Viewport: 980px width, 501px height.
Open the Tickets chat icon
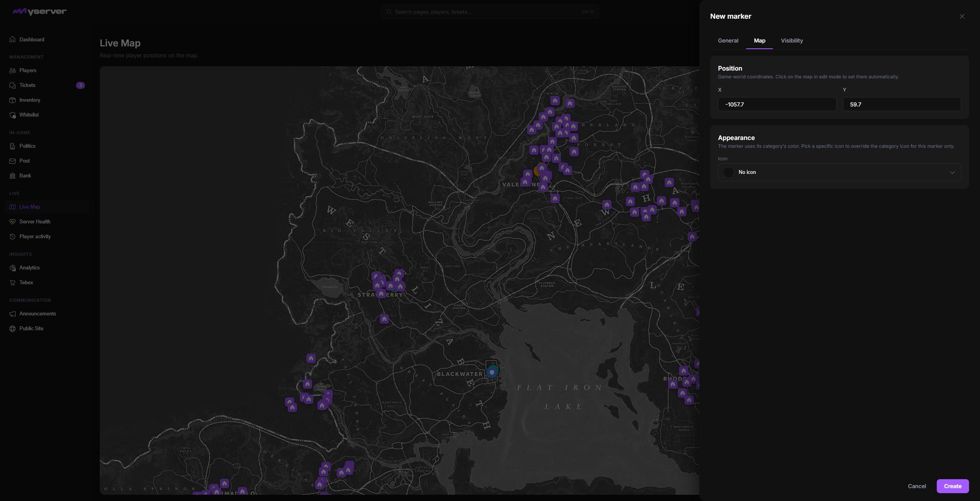click(x=12, y=85)
